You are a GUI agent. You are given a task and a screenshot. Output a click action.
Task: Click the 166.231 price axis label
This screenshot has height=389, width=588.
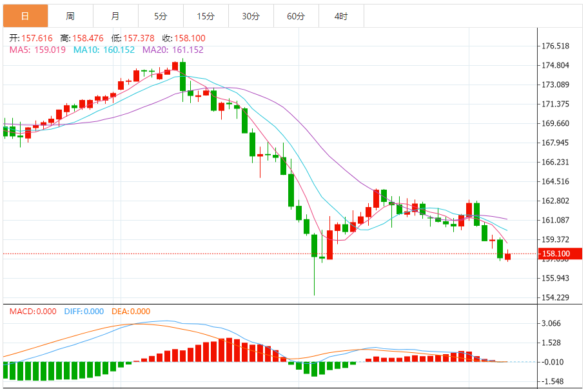(x=555, y=162)
